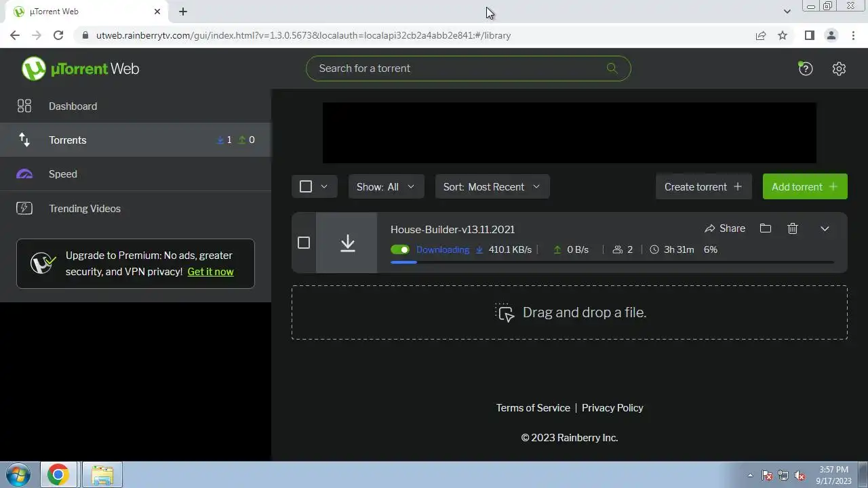Screen dimensions: 868x488
Task: Click the Chrome taskbar icon
Action: (x=58, y=474)
